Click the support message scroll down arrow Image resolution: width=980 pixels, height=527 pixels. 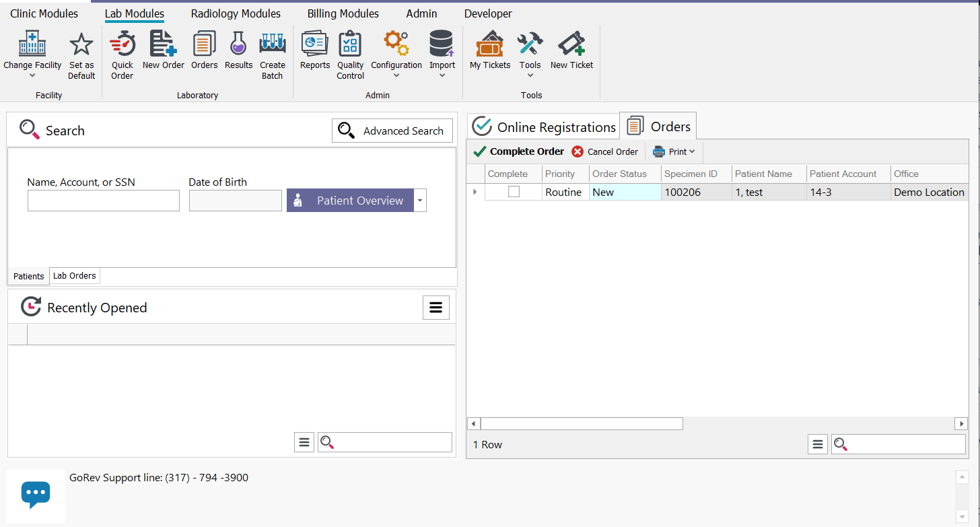(x=961, y=516)
